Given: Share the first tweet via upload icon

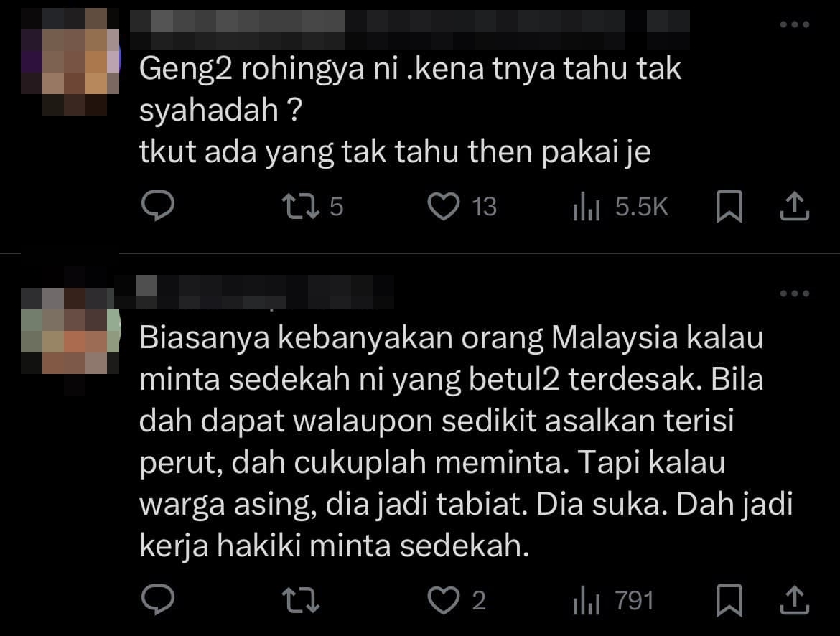Looking at the screenshot, I should [x=794, y=206].
